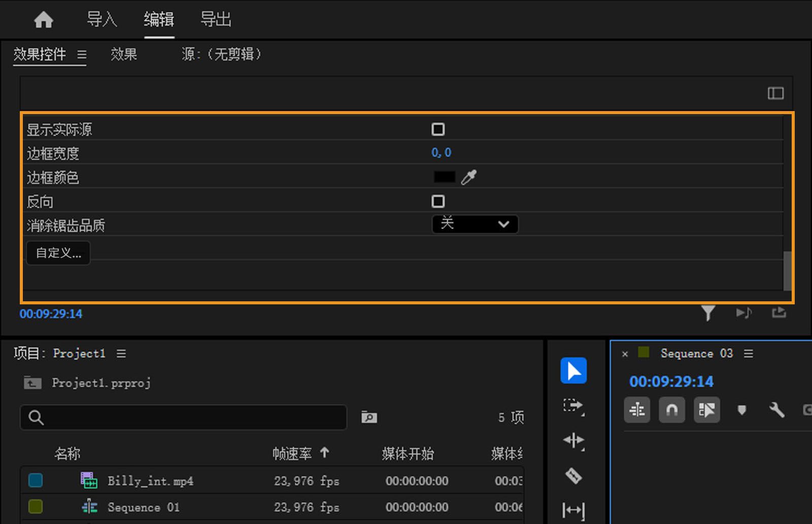Click the filter properties funnel icon
Viewport: 812px width, 524px height.
click(708, 313)
